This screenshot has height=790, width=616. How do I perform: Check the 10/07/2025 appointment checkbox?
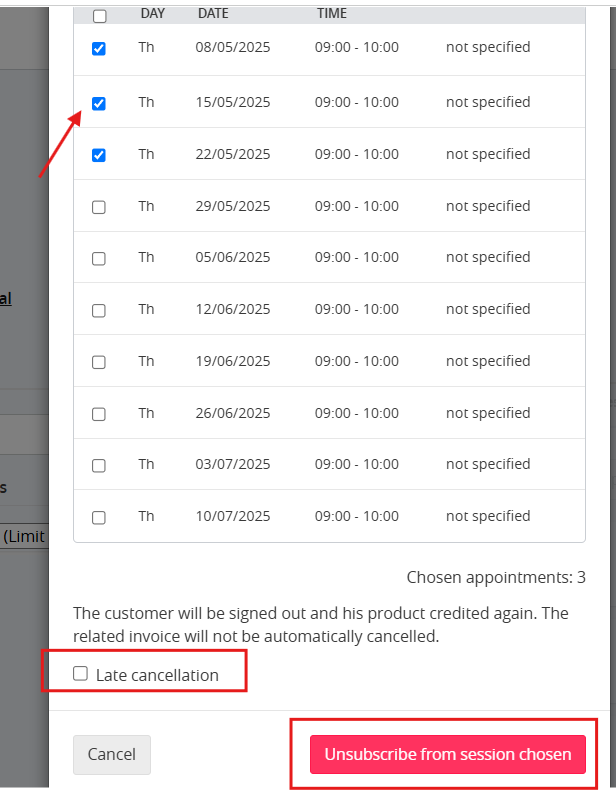(99, 517)
